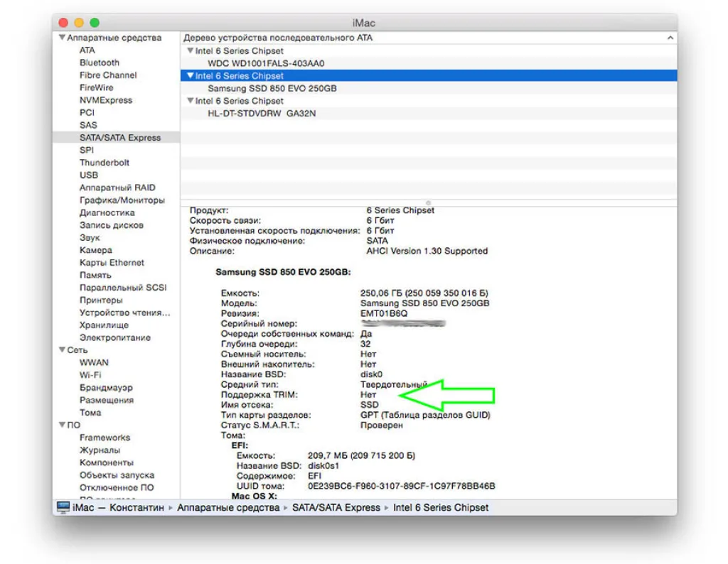Open Frameworks under ПО

click(105, 438)
